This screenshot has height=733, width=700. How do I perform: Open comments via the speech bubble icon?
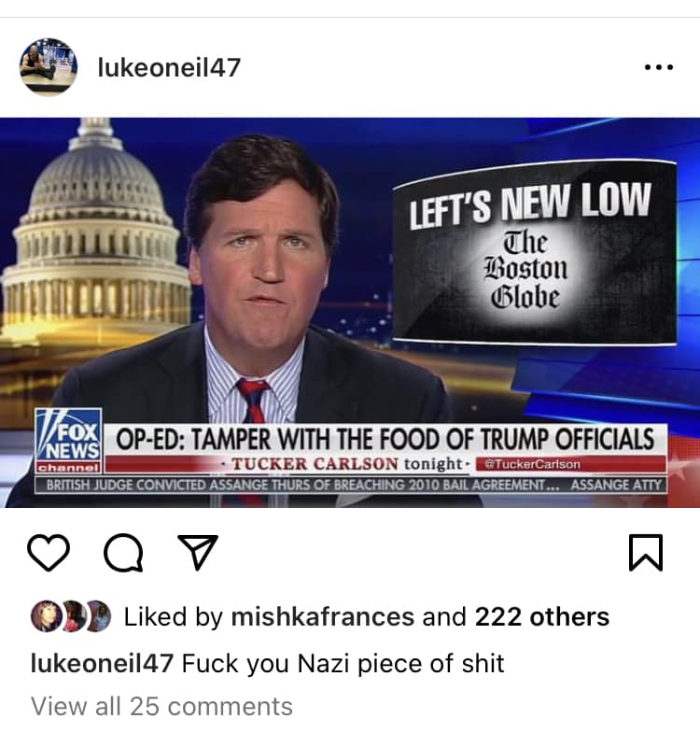pos(123,553)
